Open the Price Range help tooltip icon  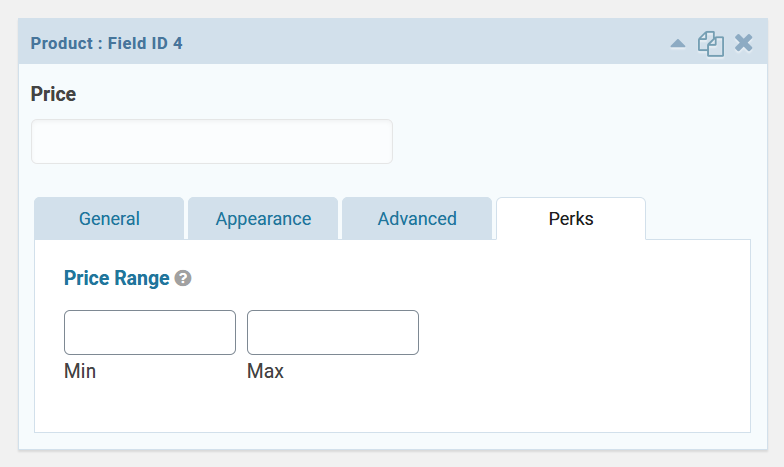[183, 278]
